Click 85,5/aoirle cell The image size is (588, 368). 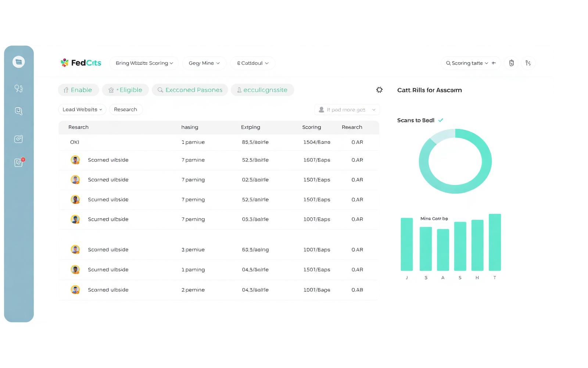(255, 142)
